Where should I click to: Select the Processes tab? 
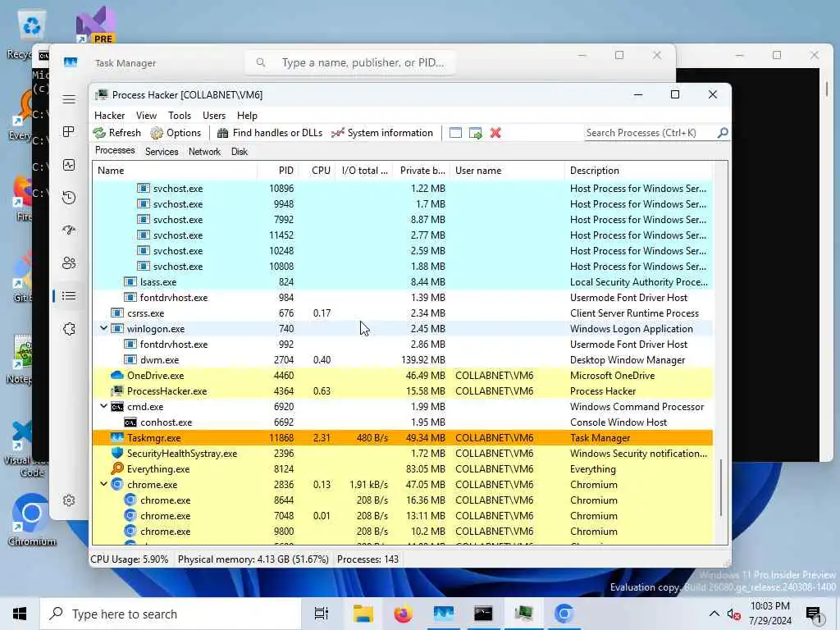coord(115,151)
